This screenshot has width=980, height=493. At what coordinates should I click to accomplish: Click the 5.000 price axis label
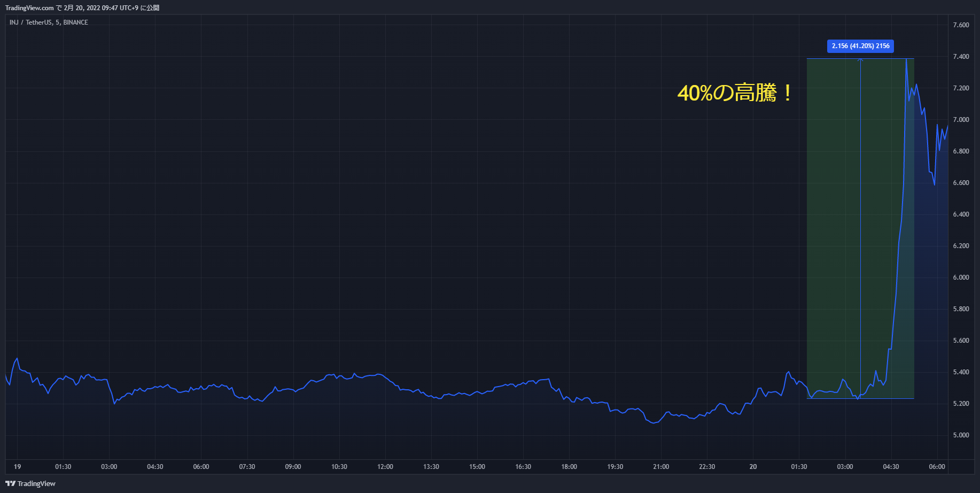[x=961, y=435]
